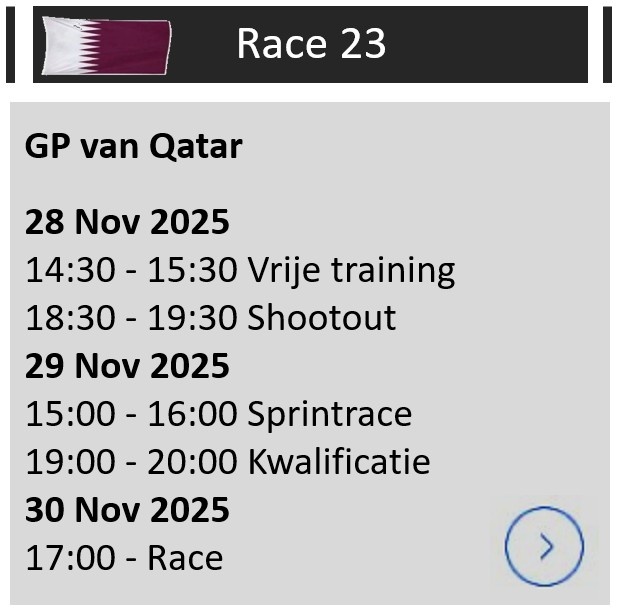Select the Sprintrace session label

click(x=329, y=413)
